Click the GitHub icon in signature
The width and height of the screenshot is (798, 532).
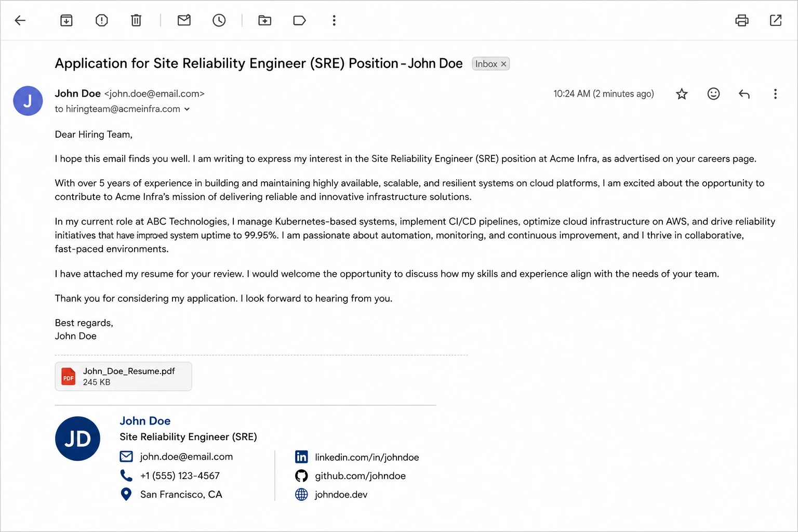point(301,476)
